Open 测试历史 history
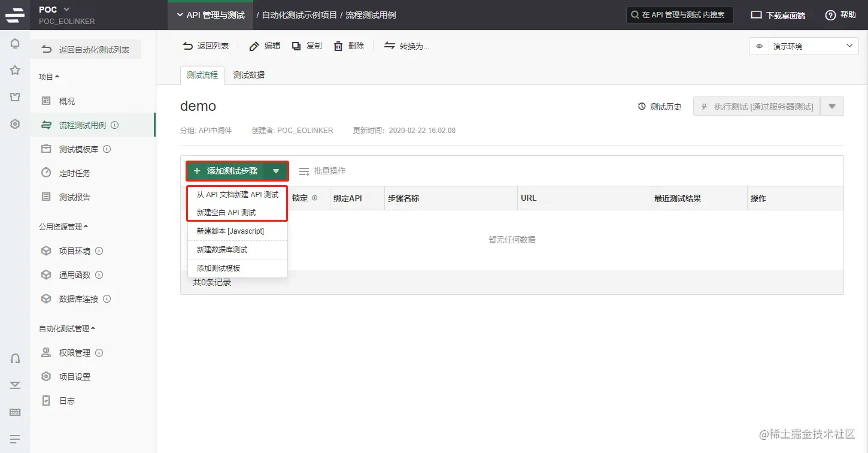The image size is (868, 453). tap(660, 107)
